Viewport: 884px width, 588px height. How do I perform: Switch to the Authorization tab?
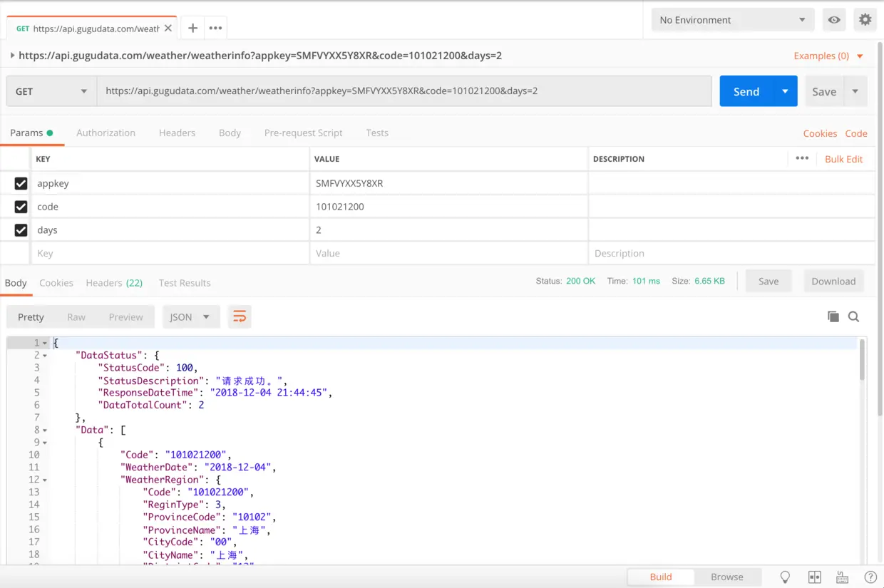click(106, 133)
